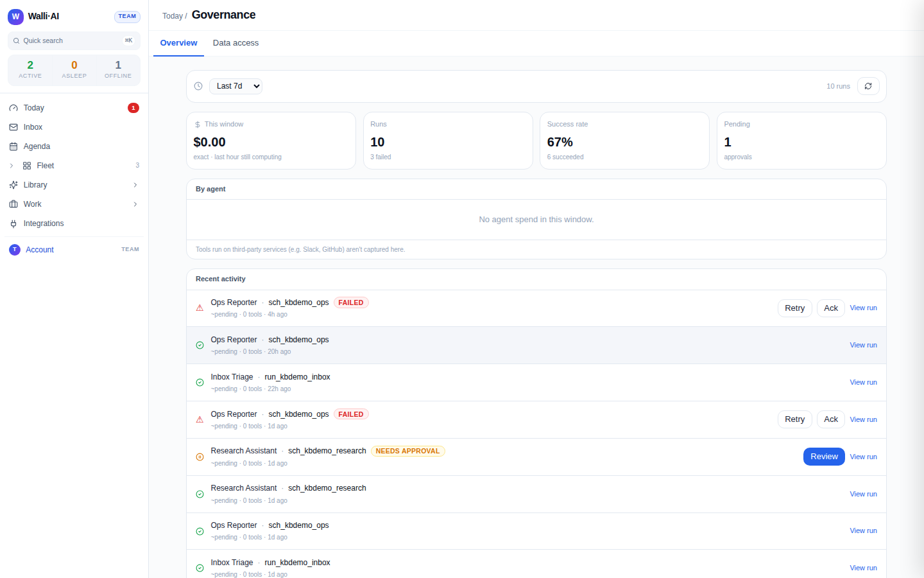Open Integrations in the sidebar

[x=74, y=223]
